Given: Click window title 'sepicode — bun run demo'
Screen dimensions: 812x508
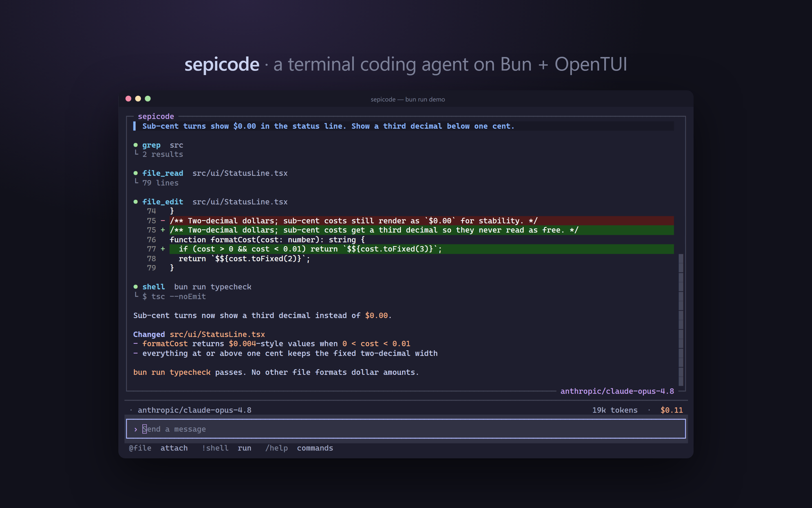Looking at the screenshot, I should [x=408, y=99].
